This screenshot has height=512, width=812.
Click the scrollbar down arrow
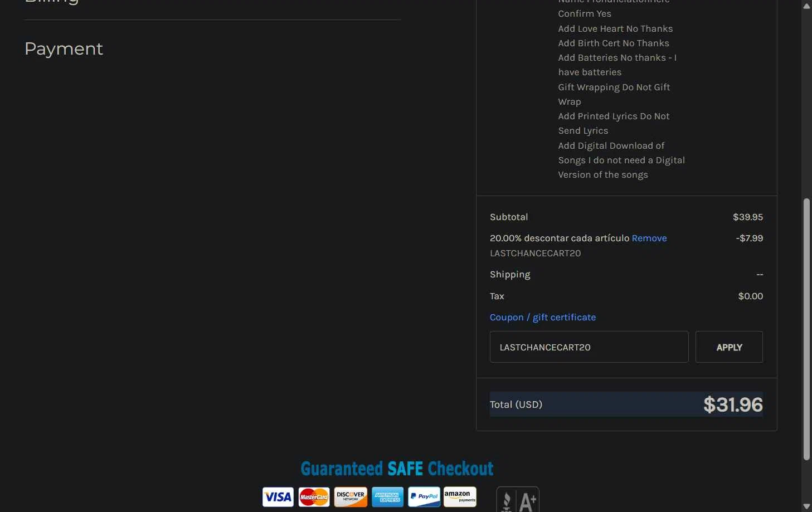click(806, 506)
